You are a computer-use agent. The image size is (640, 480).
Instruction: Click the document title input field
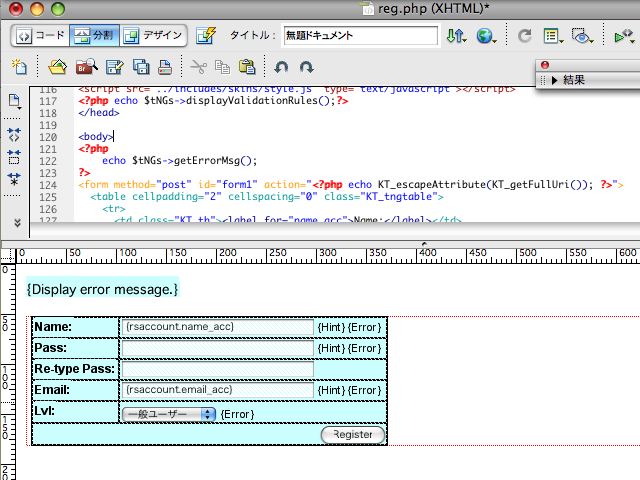pos(360,36)
